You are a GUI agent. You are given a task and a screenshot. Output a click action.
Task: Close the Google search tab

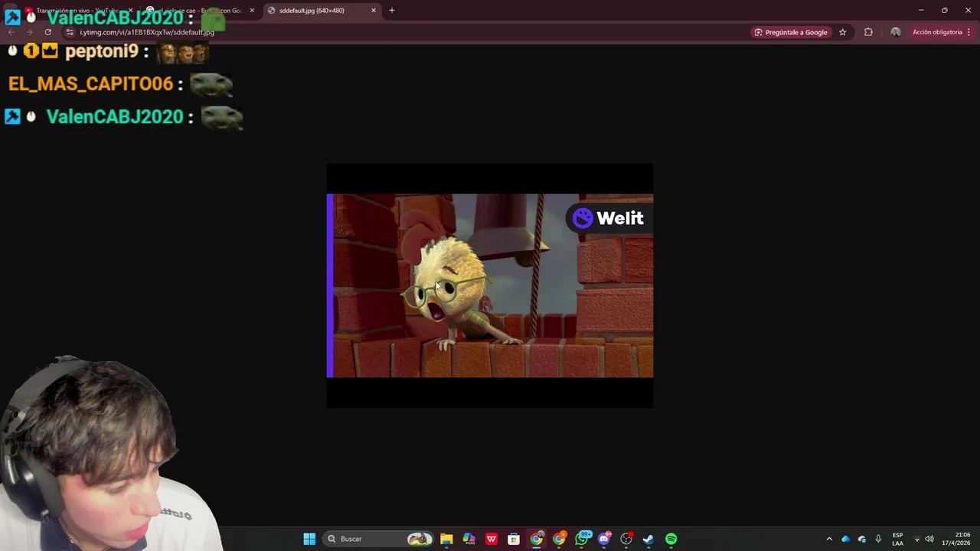coord(252,11)
